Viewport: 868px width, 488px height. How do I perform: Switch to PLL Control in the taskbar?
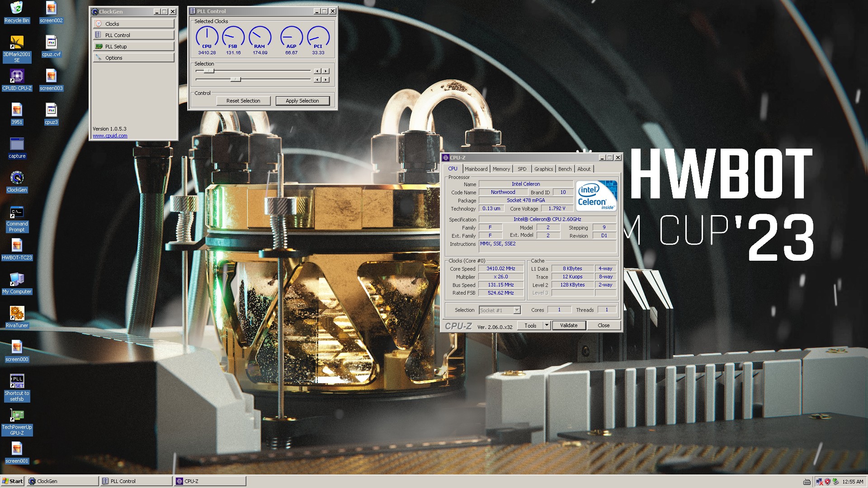[136, 481]
